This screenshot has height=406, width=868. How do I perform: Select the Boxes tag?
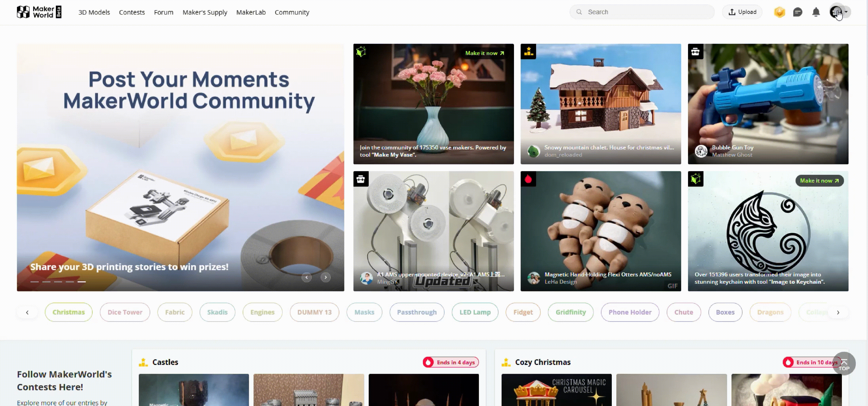click(x=725, y=312)
